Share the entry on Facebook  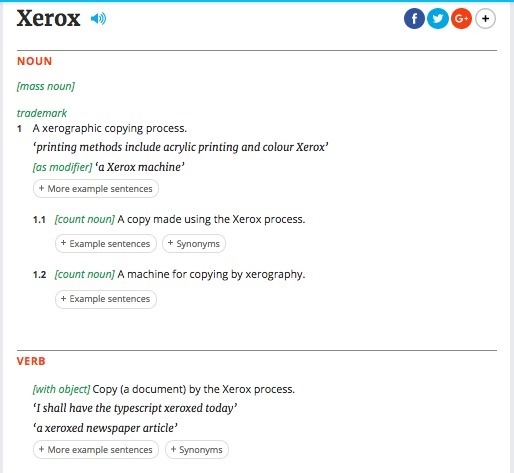coord(414,19)
